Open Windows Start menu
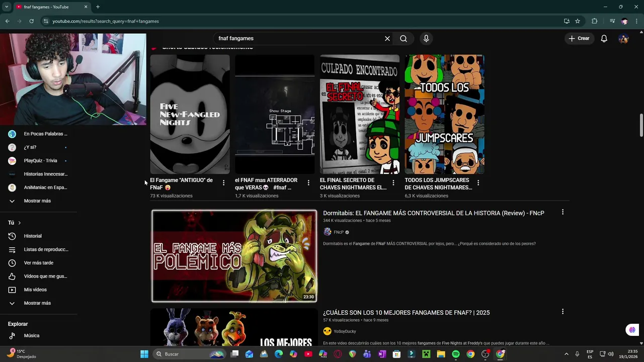Screen dimensions: 644x362 pos(144,354)
